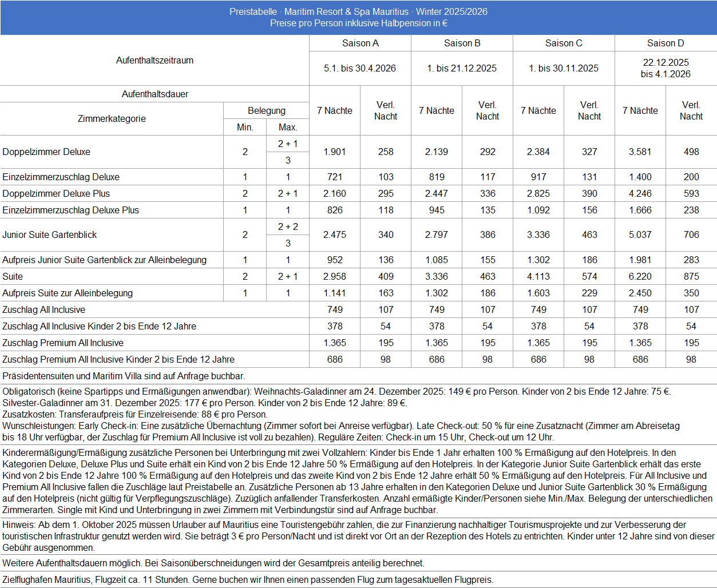Click the price value "2.450"

click(640, 293)
